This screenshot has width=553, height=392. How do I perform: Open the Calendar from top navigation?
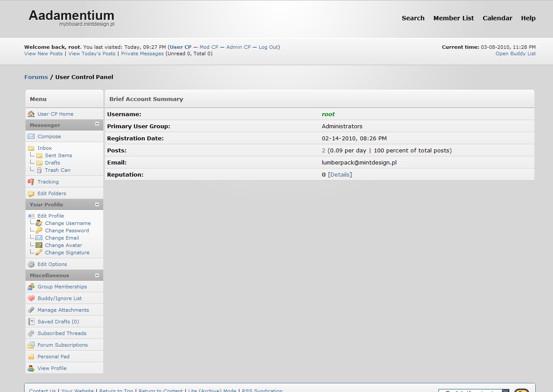click(x=497, y=18)
